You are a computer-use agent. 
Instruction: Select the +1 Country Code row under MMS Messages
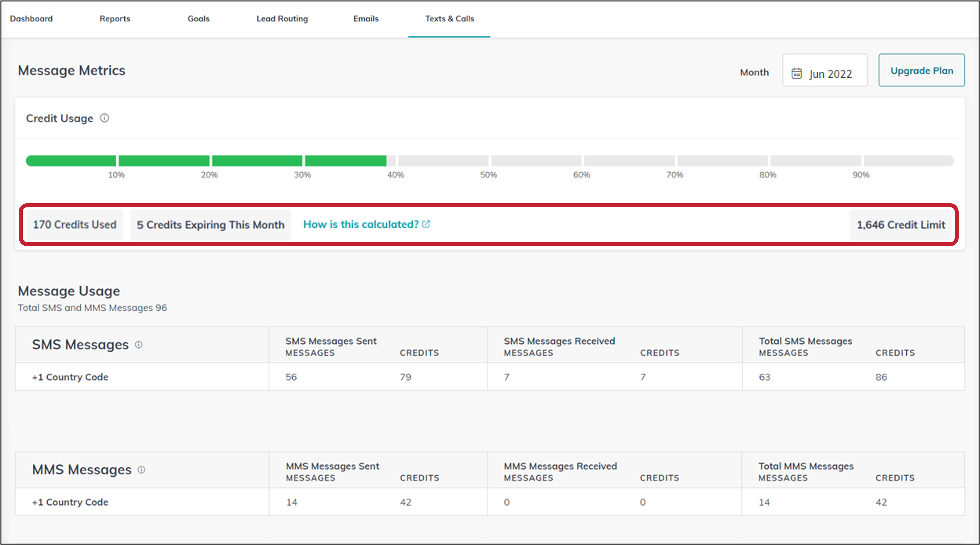(x=70, y=502)
